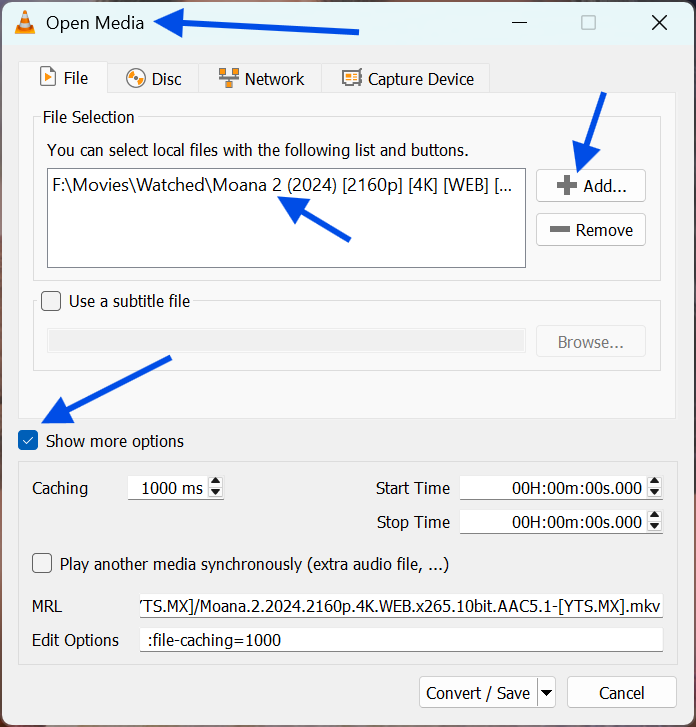Viewport: 696px width, 727px height.
Task: Increase the Caching value with up arrow
Action: pos(217,483)
